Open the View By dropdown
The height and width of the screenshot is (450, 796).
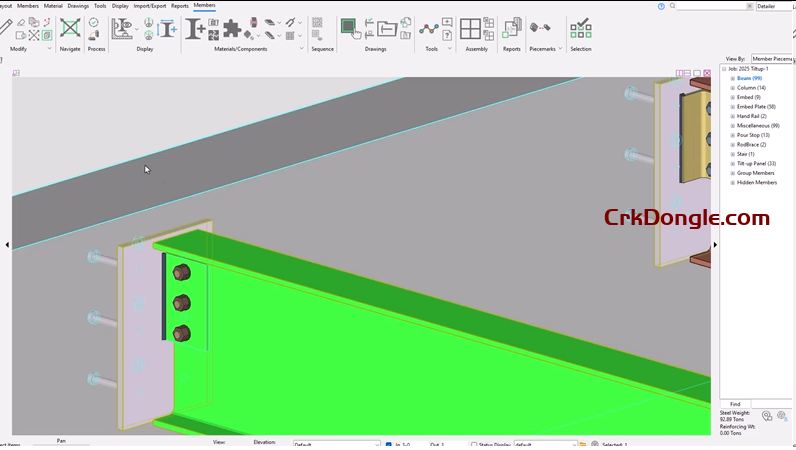tap(771, 59)
